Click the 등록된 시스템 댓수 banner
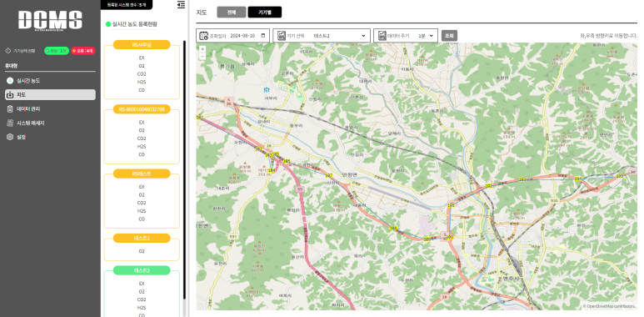 point(126,4)
